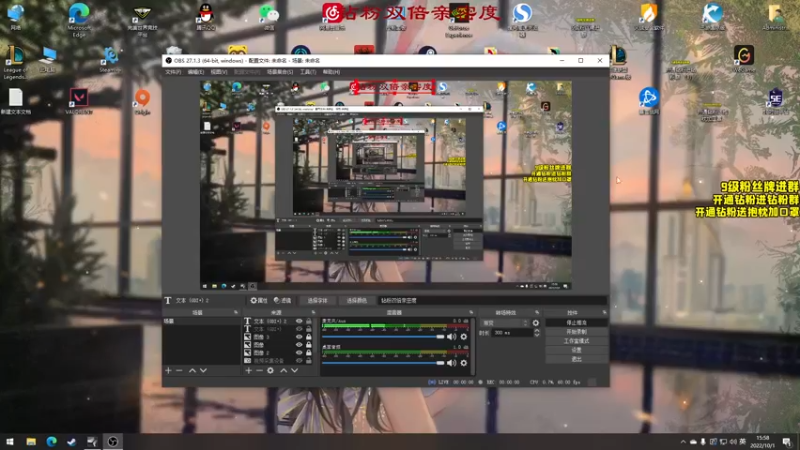Enable 工作室模式 studio mode button
The image size is (800, 450).
click(577, 341)
